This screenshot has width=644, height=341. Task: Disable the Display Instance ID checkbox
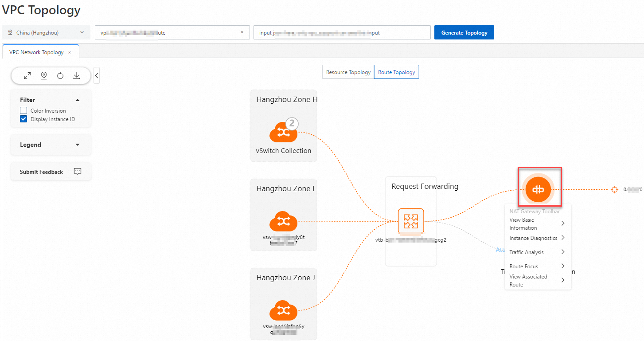(x=23, y=119)
